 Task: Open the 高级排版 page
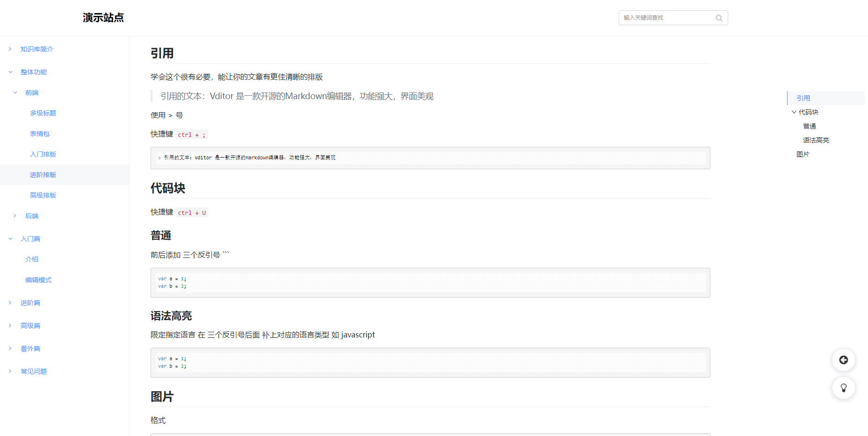coord(43,195)
